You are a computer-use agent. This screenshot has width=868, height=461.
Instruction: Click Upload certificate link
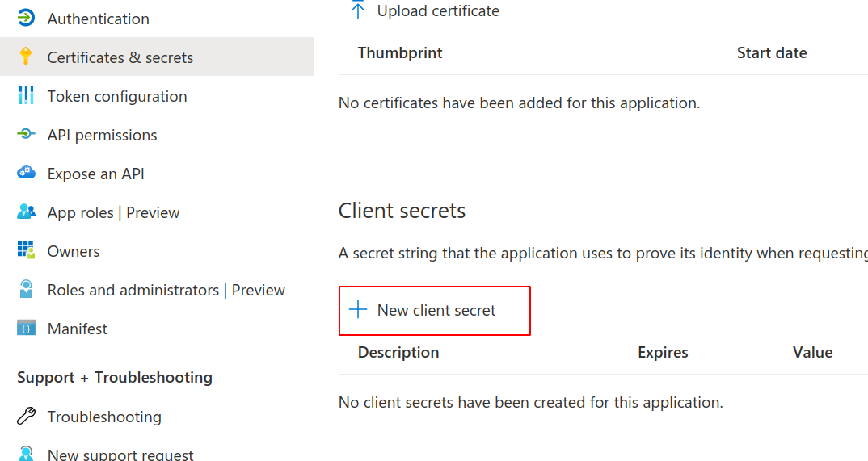(x=438, y=11)
